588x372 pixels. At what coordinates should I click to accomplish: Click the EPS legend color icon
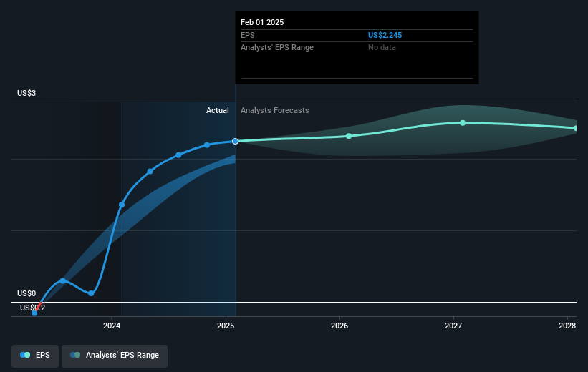[25, 355]
